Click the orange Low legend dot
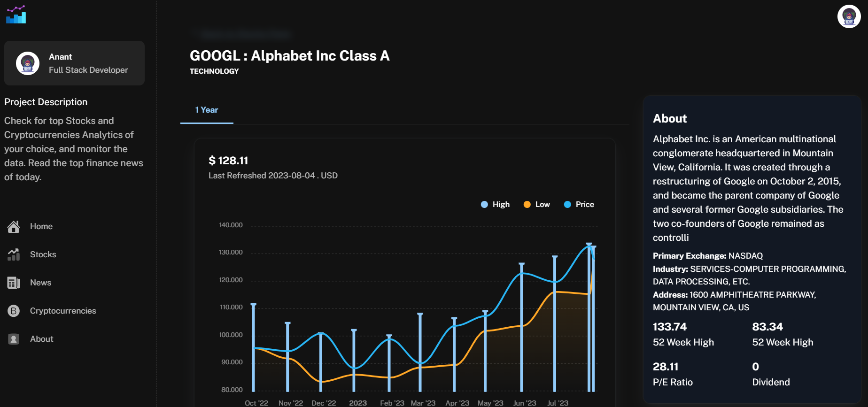This screenshot has width=868, height=407. (527, 204)
